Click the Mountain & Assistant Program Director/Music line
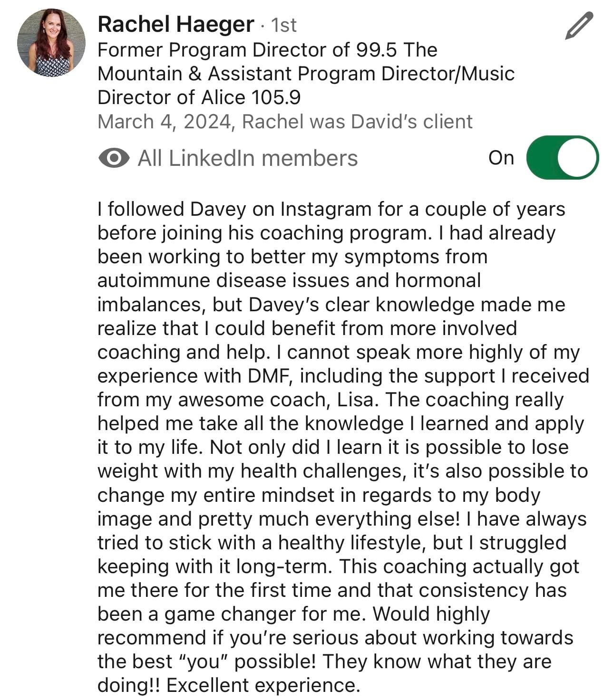The image size is (603, 700). pos(306,74)
